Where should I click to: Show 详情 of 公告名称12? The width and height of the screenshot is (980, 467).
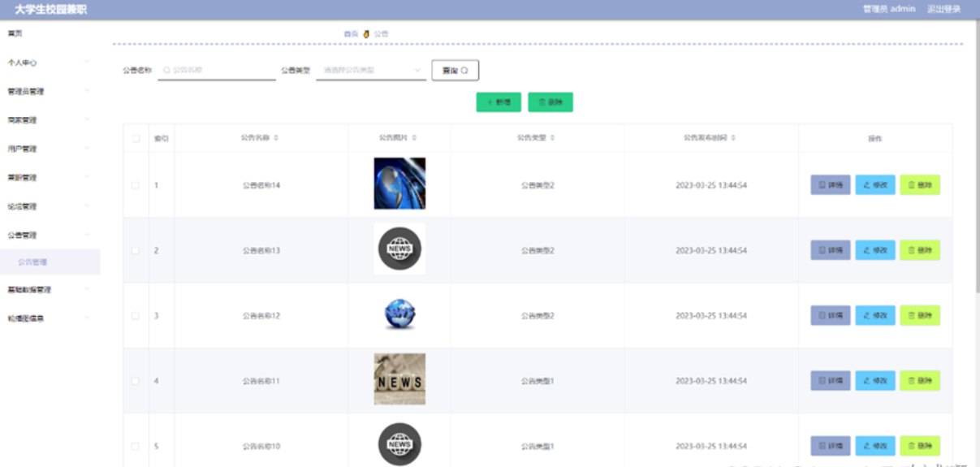pos(831,315)
